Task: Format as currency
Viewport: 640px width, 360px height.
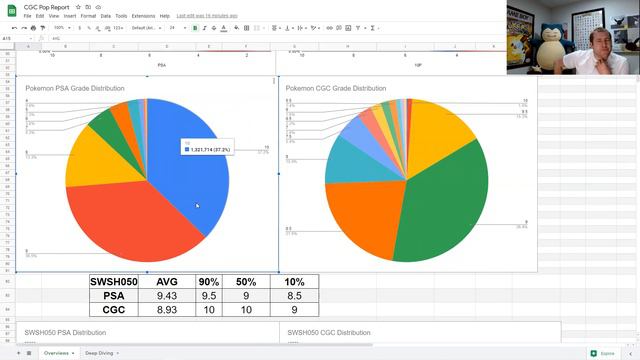Action: coord(80,28)
